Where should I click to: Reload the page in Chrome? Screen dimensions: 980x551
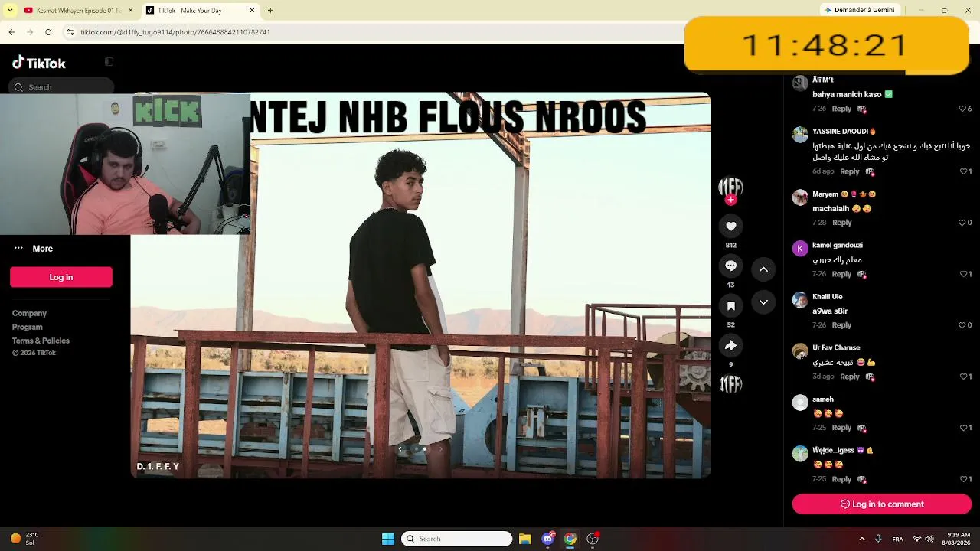click(x=48, y=32)
